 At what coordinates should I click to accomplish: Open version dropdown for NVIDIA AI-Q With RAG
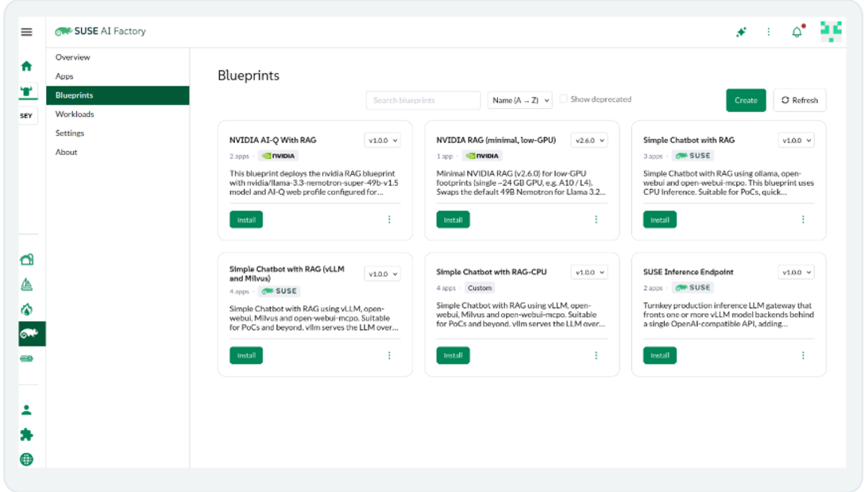coord(383,140)
